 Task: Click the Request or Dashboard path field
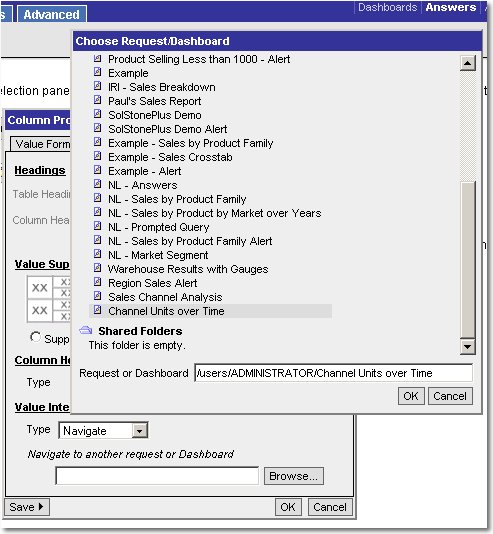click(x=333, y=373)
